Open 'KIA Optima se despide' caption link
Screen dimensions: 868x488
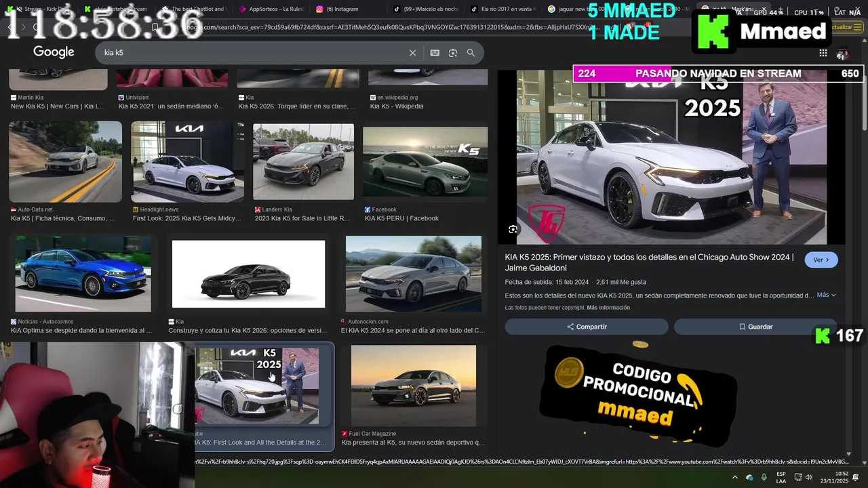(x=81, y=330)
